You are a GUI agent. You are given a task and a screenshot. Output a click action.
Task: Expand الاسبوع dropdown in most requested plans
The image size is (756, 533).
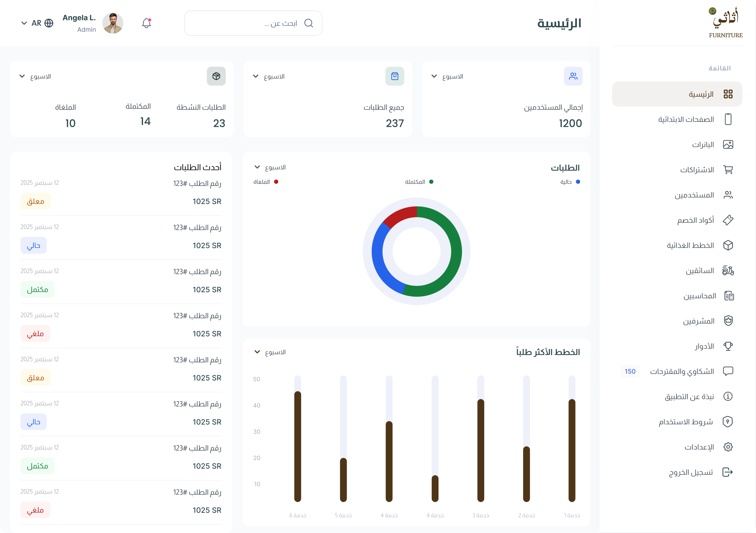point(270,352)
